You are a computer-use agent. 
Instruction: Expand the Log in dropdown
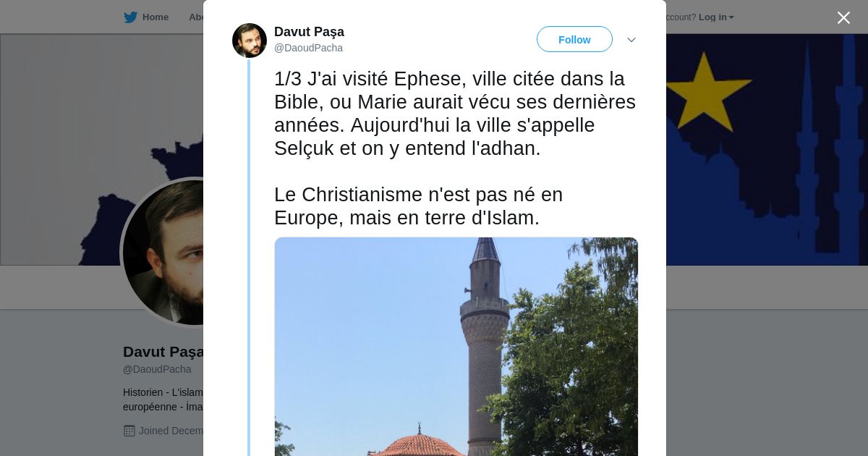click(716, 17)
